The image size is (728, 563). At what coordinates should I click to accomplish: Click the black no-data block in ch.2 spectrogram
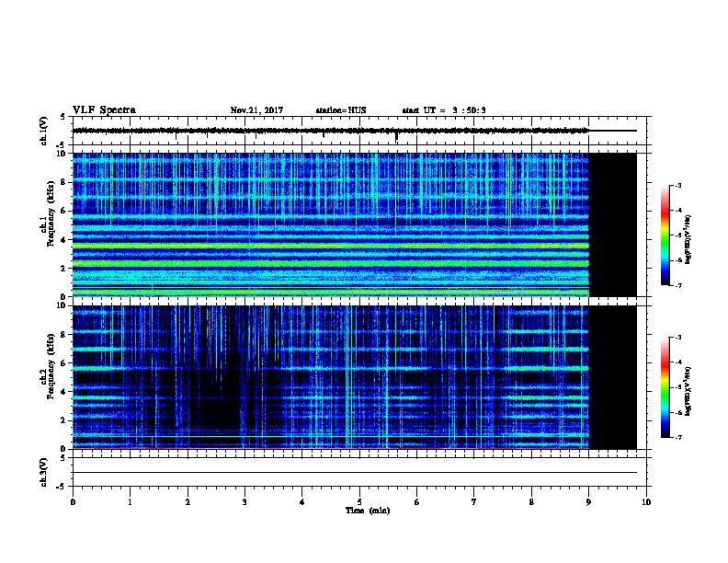coord(613,377)
